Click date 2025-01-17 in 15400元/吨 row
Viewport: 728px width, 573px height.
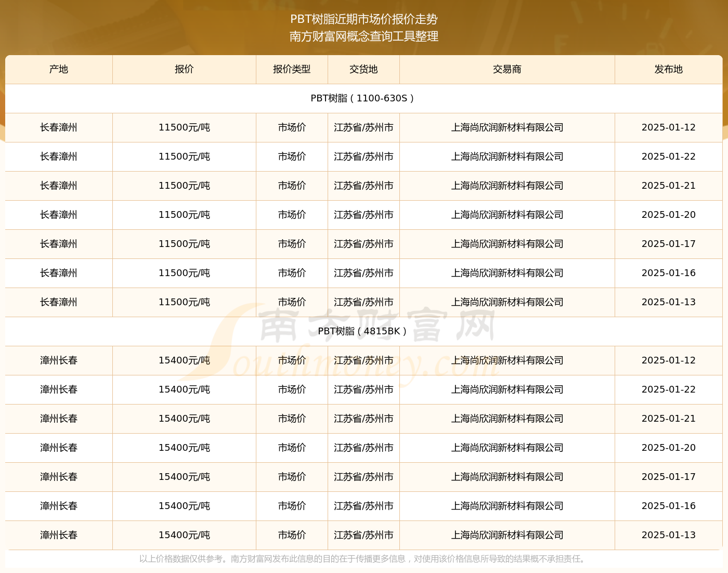pos(669,477)
